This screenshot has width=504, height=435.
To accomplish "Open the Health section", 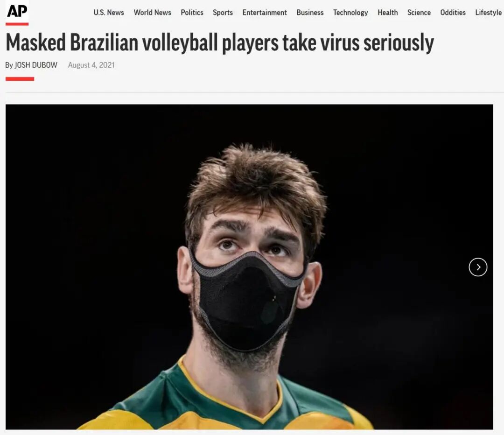I will tap(388, 13).
